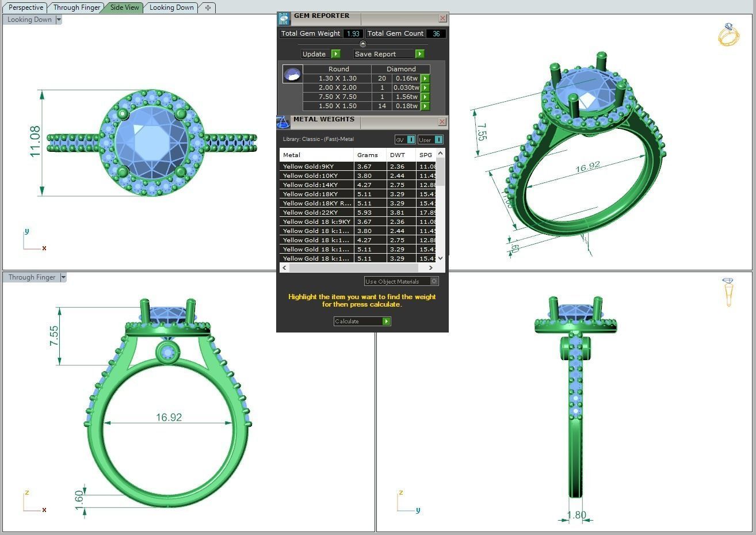Open the Looking Down viewport dropdown
Image resolution: width=756 pixels, height=535 pixels.
click(58, 19)
